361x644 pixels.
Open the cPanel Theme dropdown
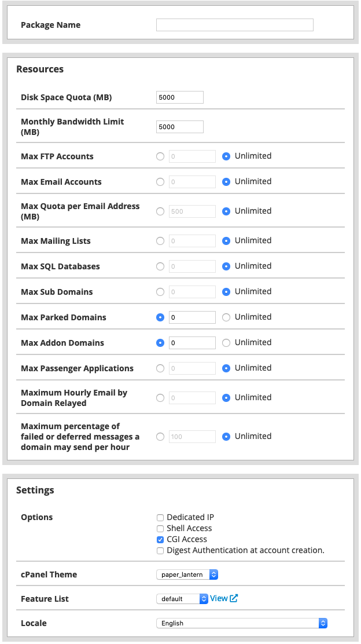187,575
